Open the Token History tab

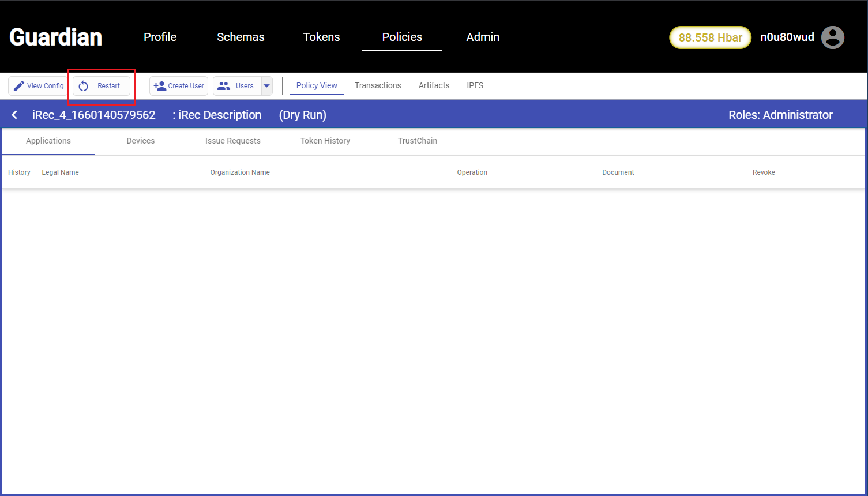(325, 141)
